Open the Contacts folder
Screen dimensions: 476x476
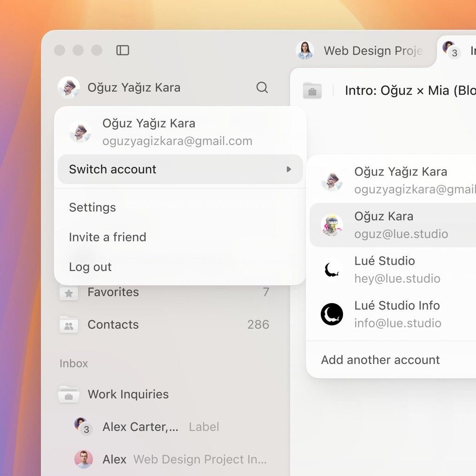coord(164,324)
